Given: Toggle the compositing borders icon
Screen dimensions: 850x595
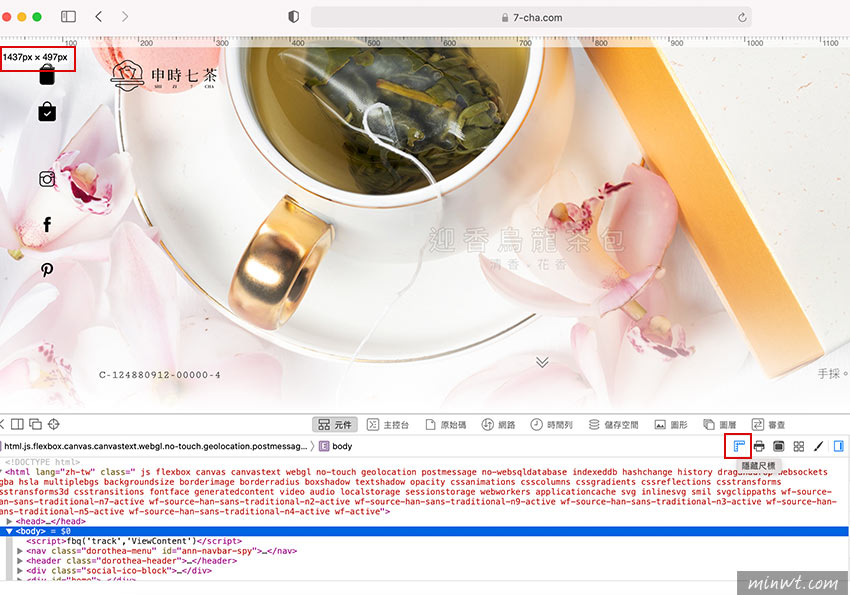Looking at the screenshot, I should pyautogui.click(x=779, y=447).
